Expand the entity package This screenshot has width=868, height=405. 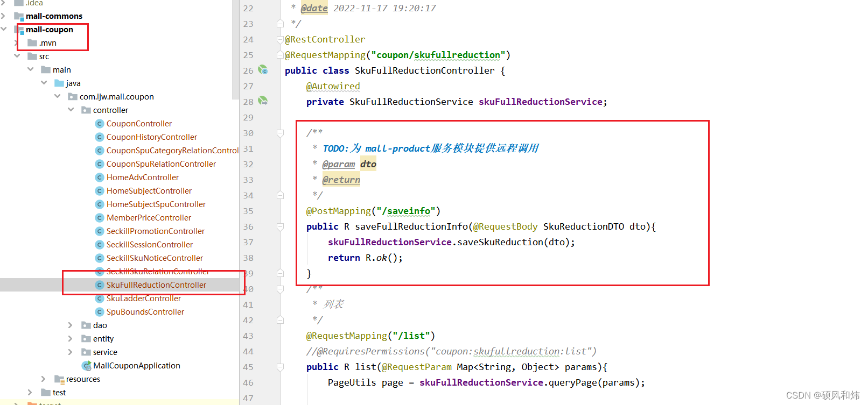[x=71, y=339]
